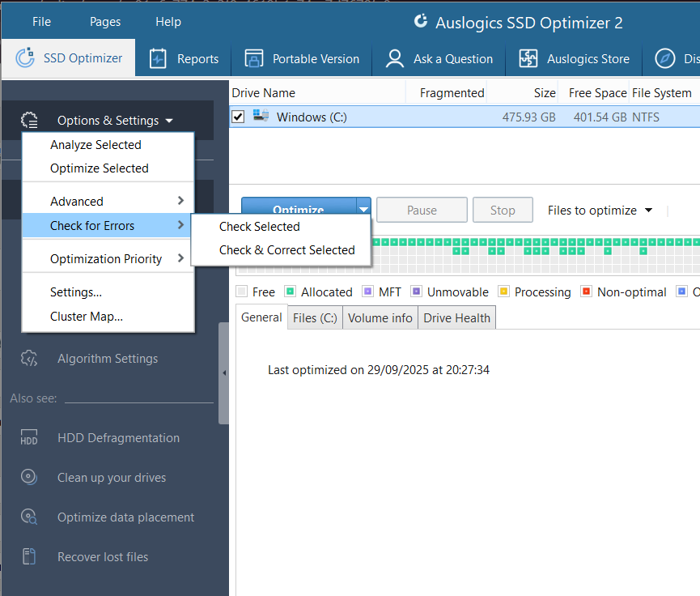Click the Recover lost files icon
This screenshot has height=596, width=700.
pos(29,557)
